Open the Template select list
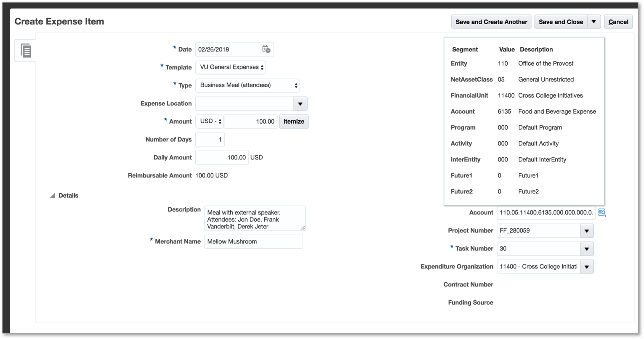The image size is (644, 339). click(231, 67)
